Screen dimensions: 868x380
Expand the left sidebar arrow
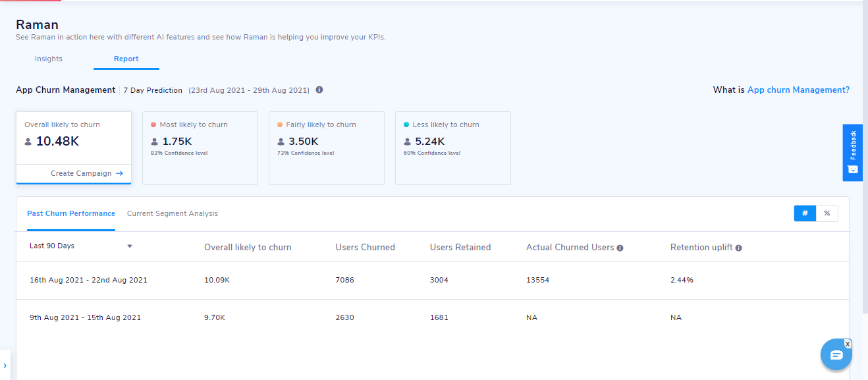pyautogui.click(x=5, y=366)
